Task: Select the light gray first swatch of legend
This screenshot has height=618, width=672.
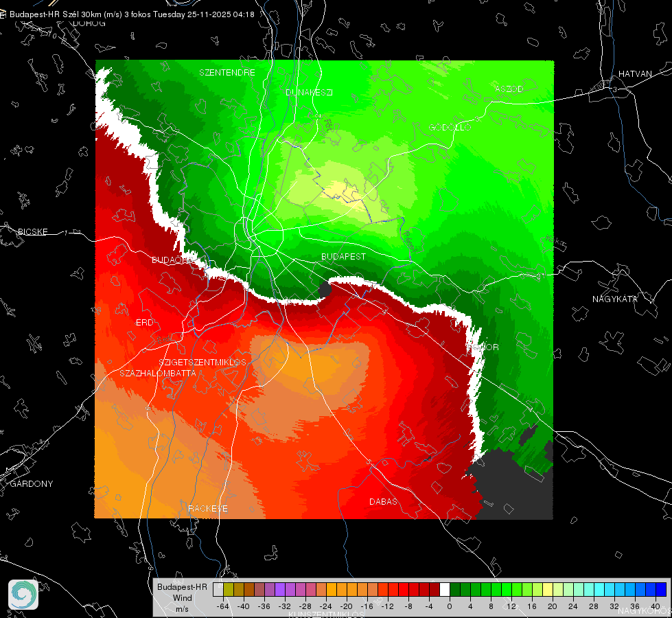Action: [x=218, y=590]
